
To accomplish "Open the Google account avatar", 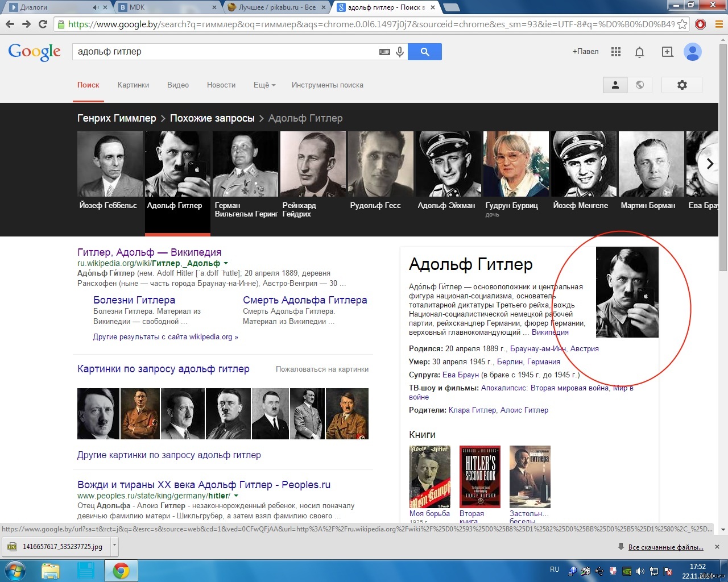I will click(x=693, y=52).
